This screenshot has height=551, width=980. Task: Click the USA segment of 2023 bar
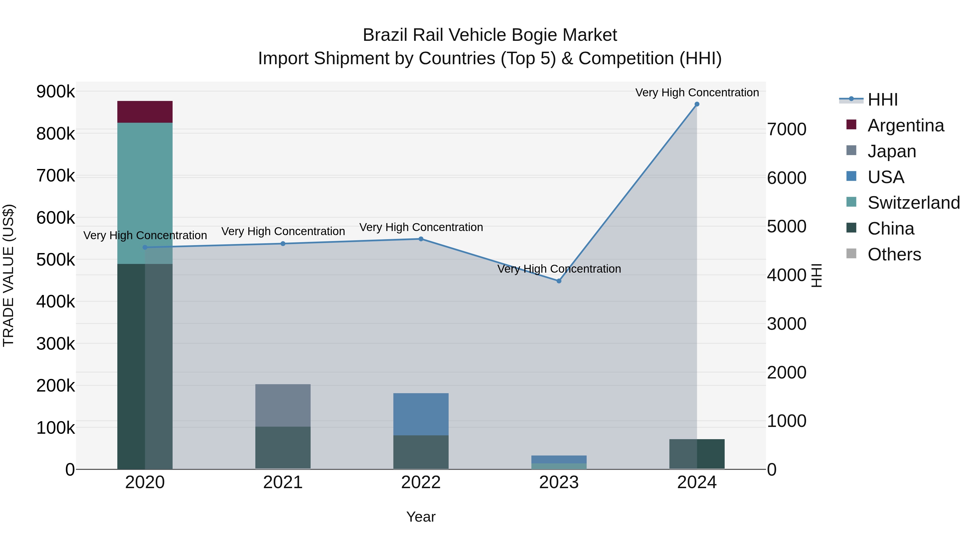coord(559,459)
